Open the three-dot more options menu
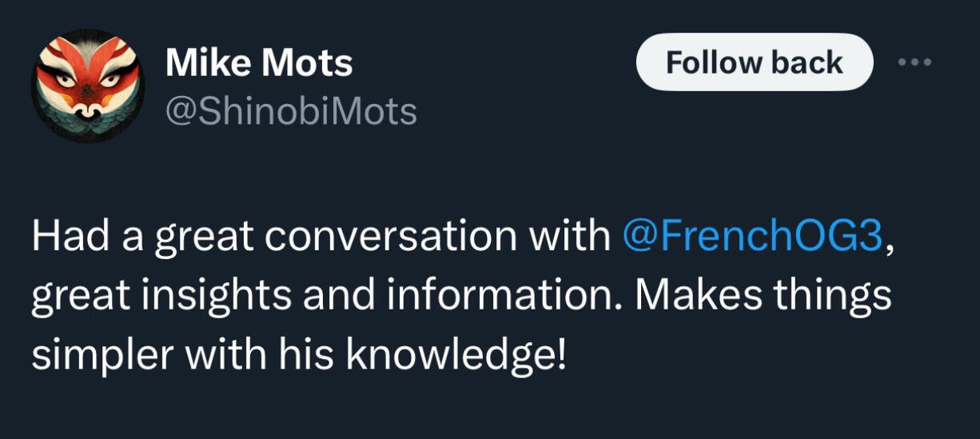 tap(918, 62)
